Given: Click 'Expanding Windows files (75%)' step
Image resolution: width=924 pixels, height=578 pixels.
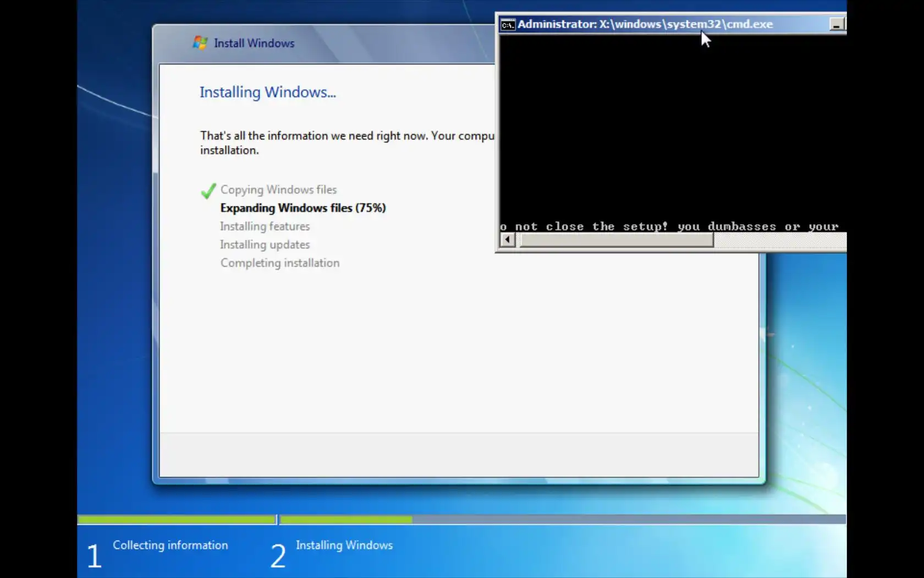Looking at the screenshot, I should (303, 208).
